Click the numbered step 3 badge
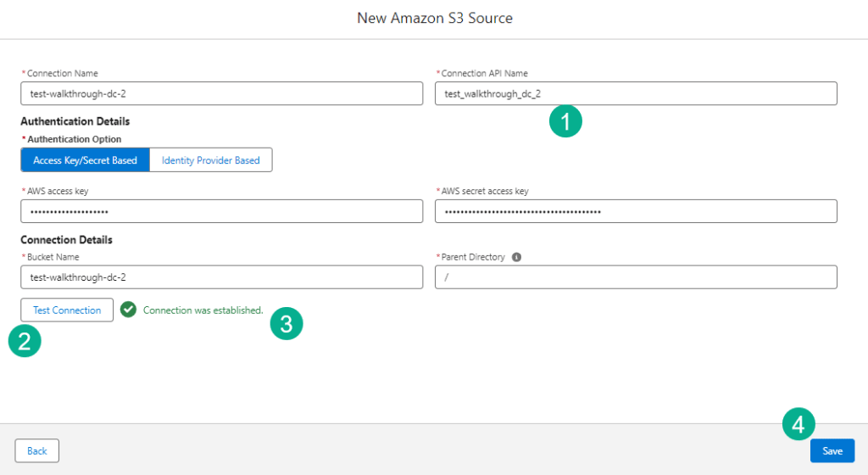 (287, 323)
